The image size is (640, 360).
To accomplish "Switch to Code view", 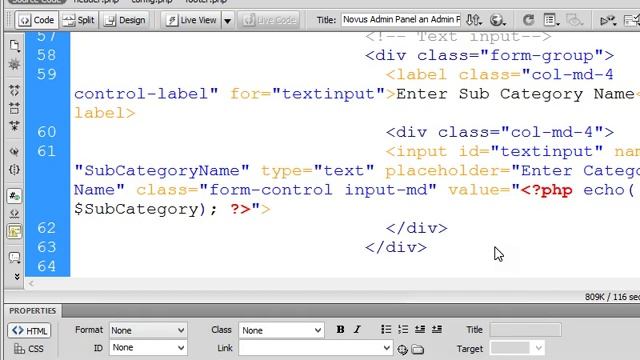I will coord(36,20).
